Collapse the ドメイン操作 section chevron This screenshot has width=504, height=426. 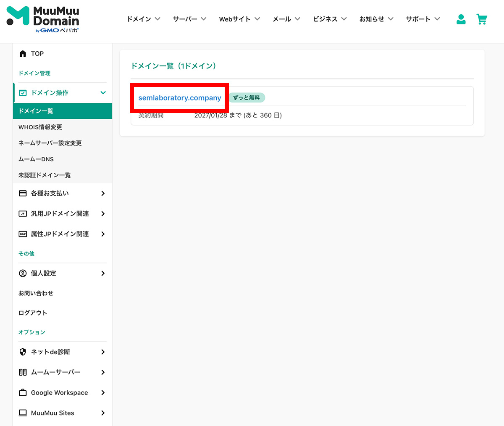[103, 93]
